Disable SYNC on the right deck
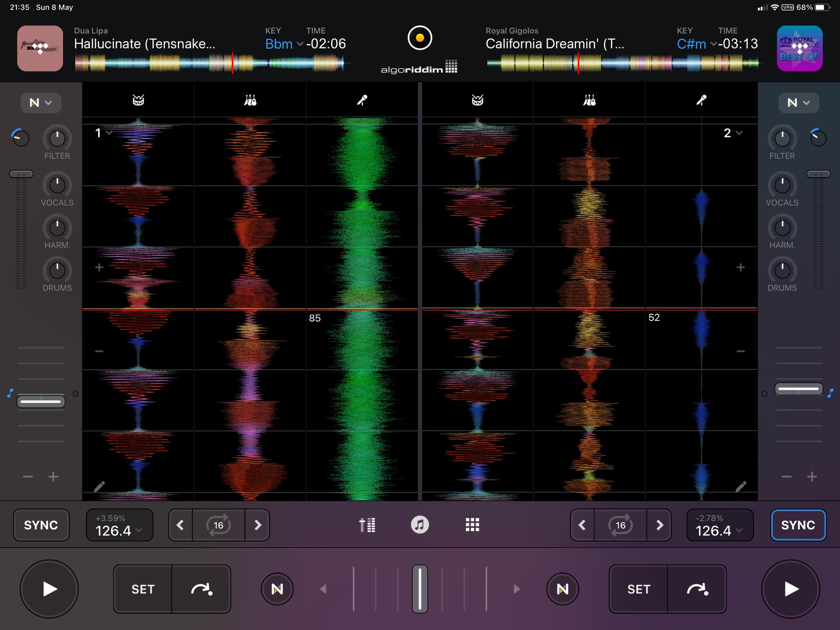 point(798,525)
